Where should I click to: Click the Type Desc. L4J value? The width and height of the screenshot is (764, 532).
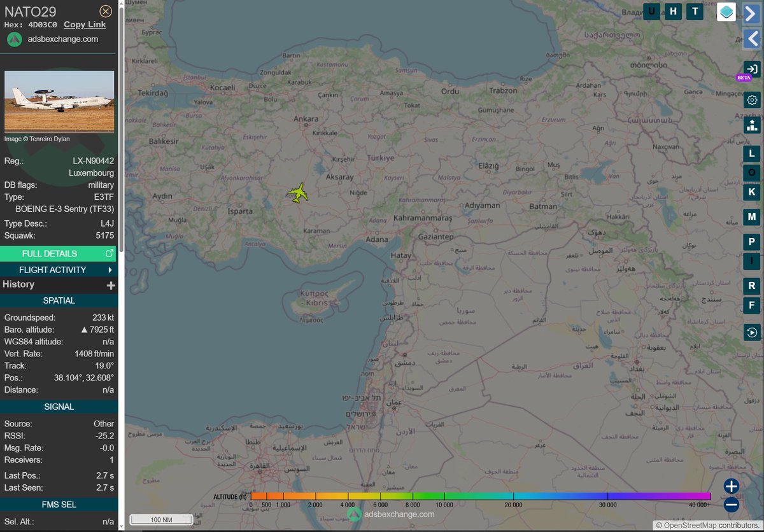[x=107, y=224]
